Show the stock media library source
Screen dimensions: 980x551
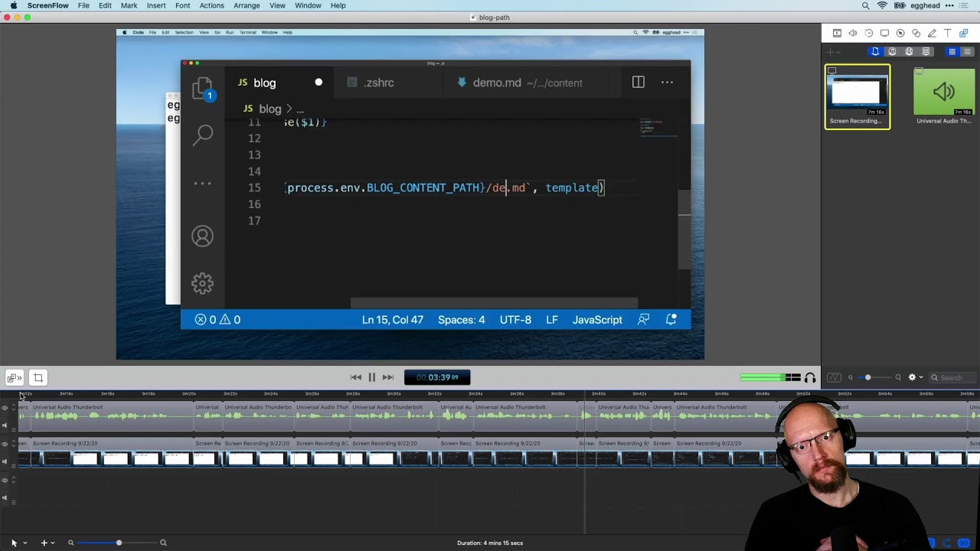coord(926,51)
